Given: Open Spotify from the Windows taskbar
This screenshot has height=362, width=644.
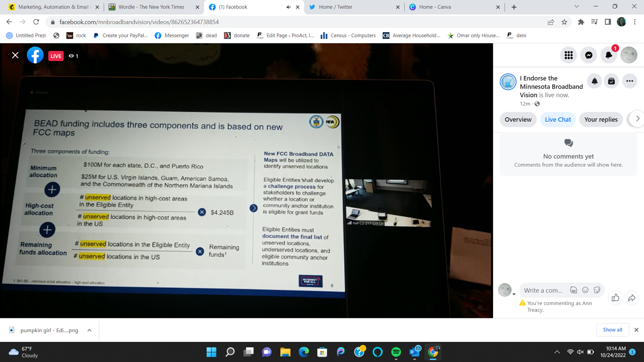Looking at the screenshot, I should point(396,352).
